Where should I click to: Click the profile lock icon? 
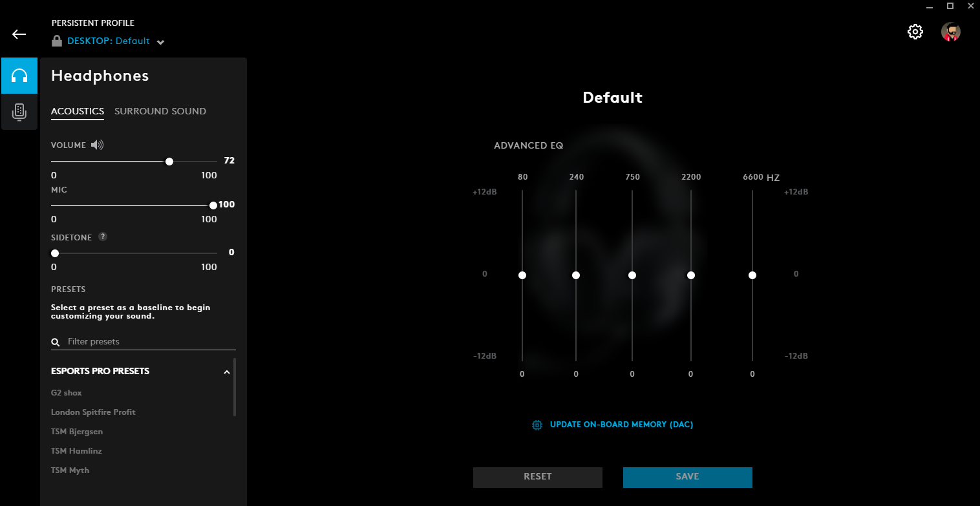(57, 41)
